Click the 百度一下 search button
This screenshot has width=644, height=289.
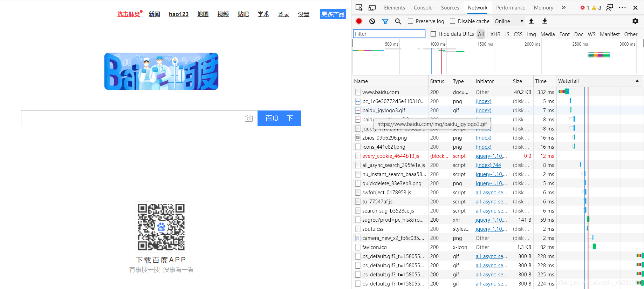point(279,118)
